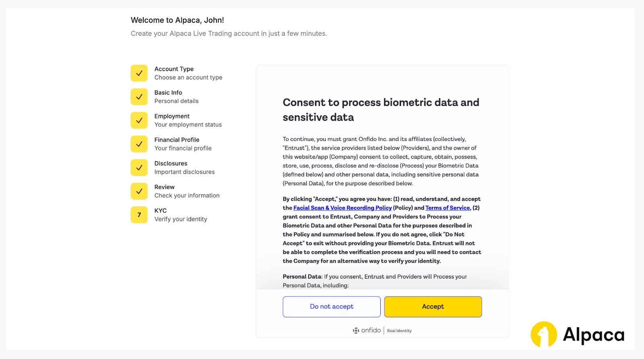Image resolution: width=644 pixels, height=359 pixels.
Task: Click the Alpaca llama logo icon
Action: (x=544, y=334)
